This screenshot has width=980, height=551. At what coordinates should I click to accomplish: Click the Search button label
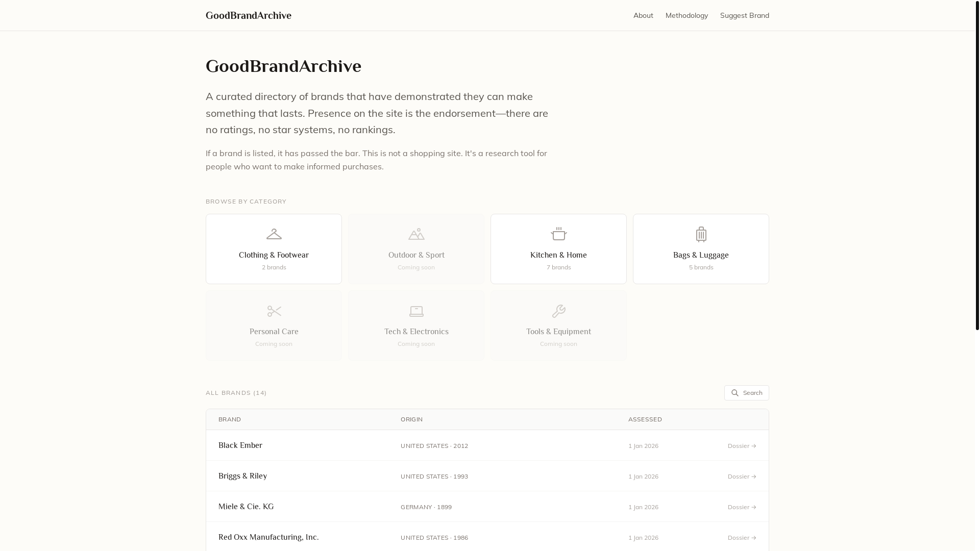click(752, 393)
